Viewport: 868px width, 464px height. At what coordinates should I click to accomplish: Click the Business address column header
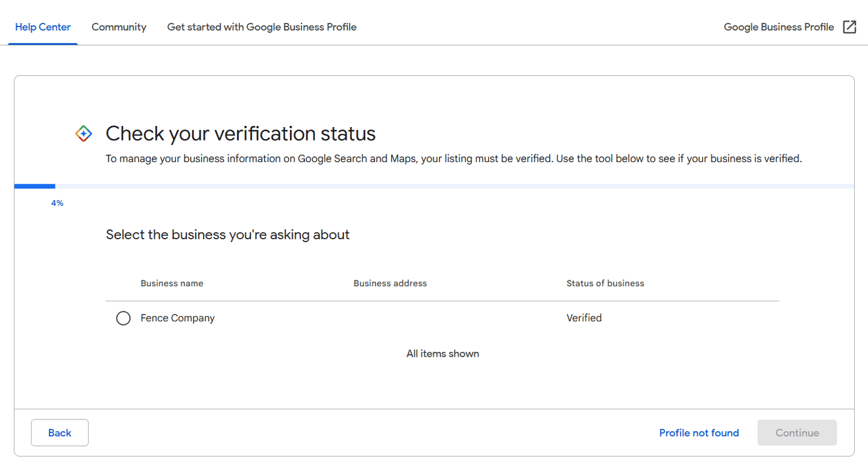(x=390, y=283)
